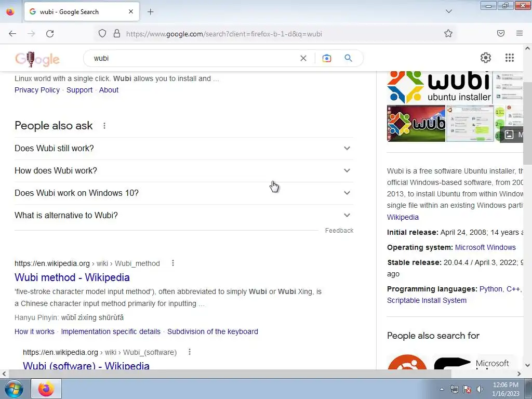Screen dimensions: 532x399
Task: Open Google quick settings gear
Action: click(x=486, y=58)
